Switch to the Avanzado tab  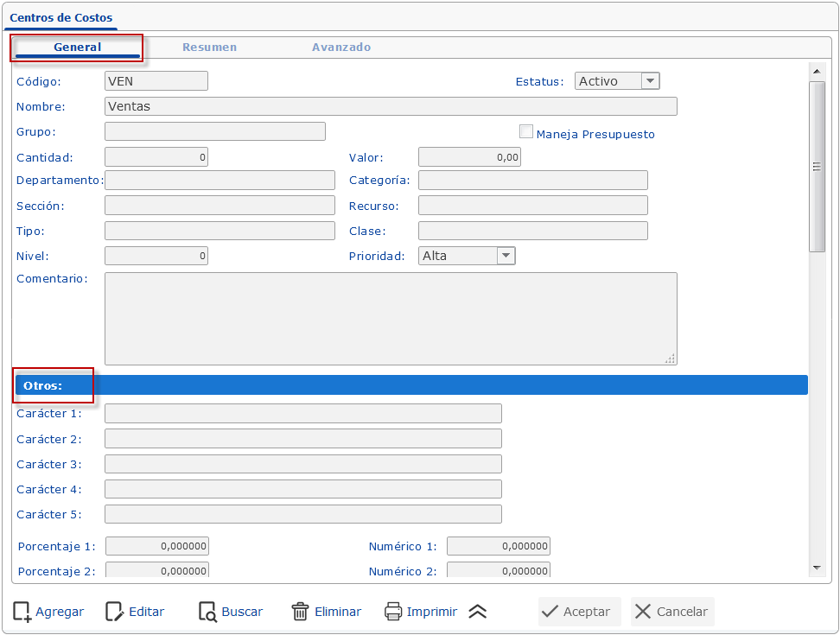(x=341, y=48)
